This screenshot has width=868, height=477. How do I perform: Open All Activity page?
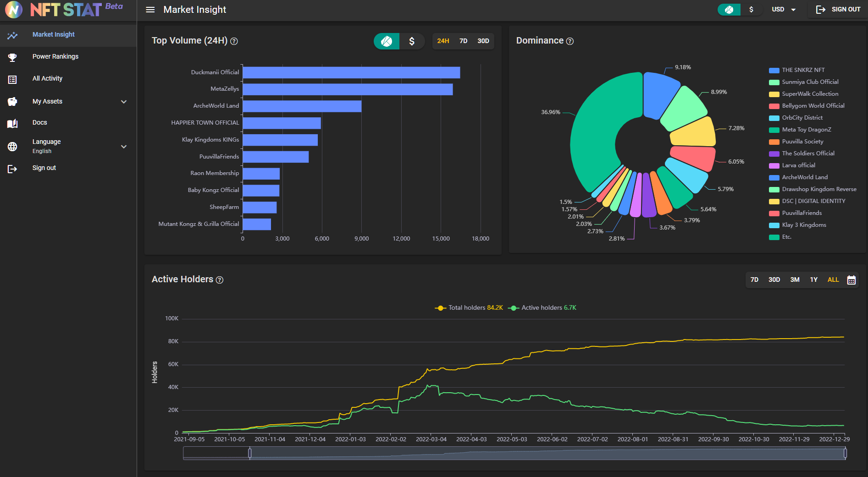tap(47, 79)
